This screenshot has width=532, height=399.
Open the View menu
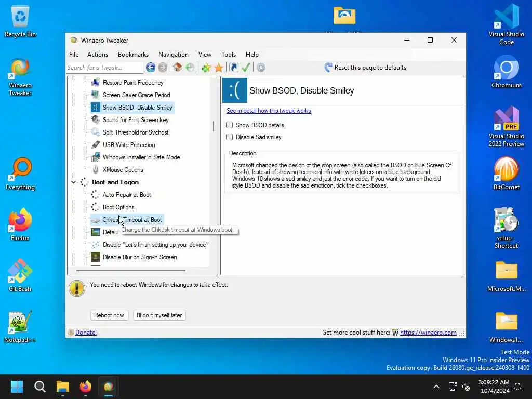click(205, 54)
